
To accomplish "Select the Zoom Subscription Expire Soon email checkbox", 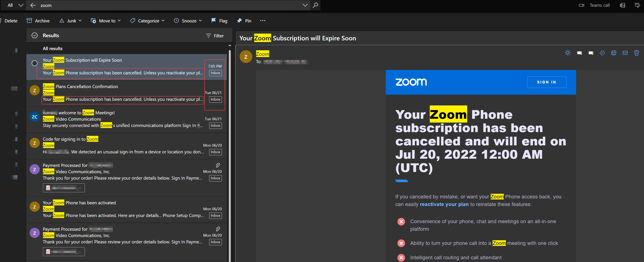I will pyautogui.click(x=34, y=63).
